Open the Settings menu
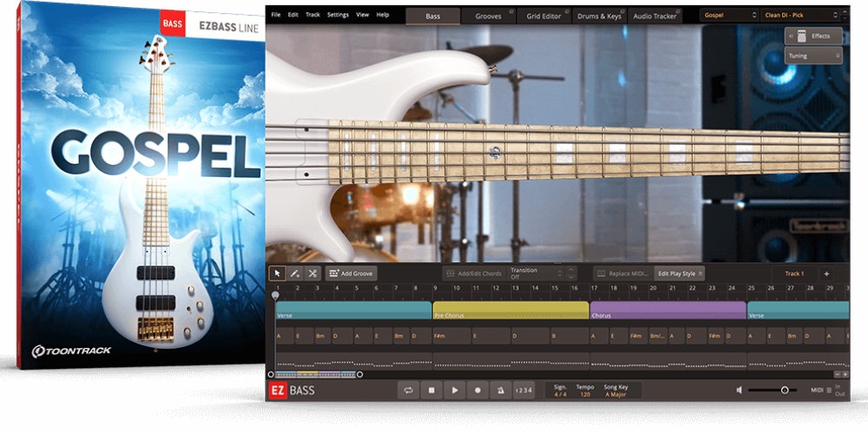The image size is (868, 434). tap(338, 16)
